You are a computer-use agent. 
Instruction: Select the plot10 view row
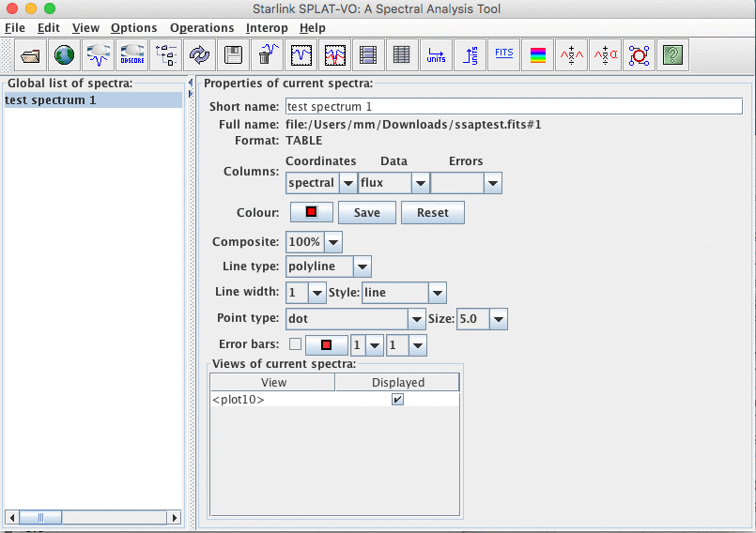pos(335,400)
